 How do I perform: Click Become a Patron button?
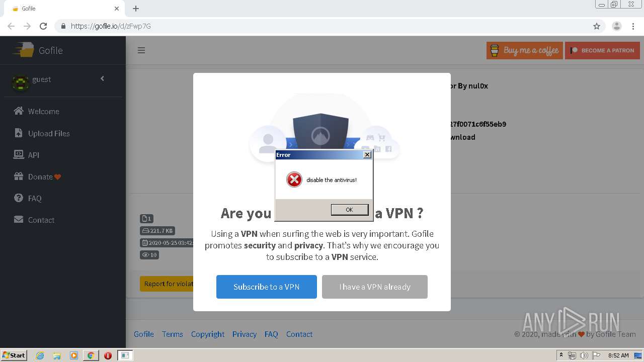tap(602, 50)
